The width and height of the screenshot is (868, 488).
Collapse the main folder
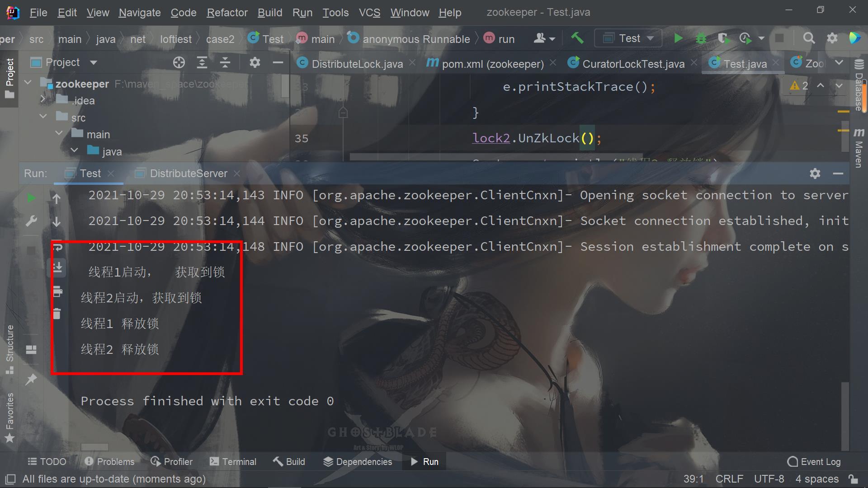[x=59, y=133]
